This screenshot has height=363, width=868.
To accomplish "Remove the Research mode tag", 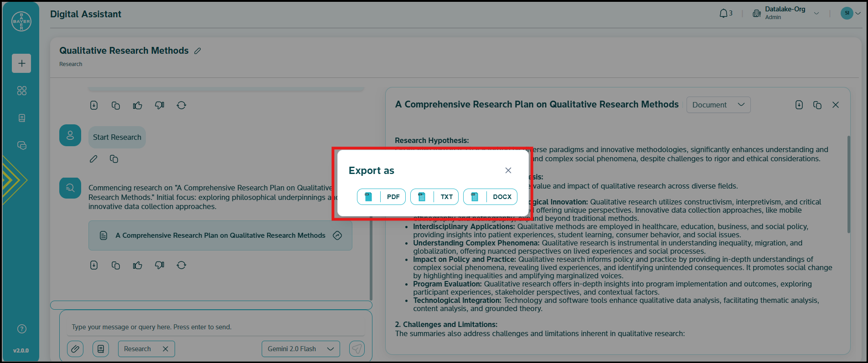I will 165,349.
